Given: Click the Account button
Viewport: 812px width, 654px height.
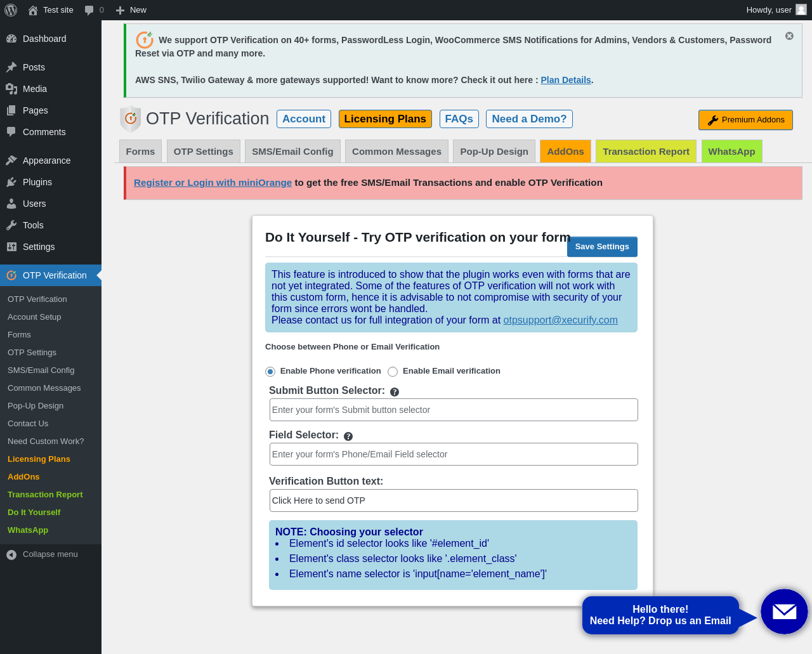Looking at the screenshot, I should pyautogui.click(x=304, y=119).
